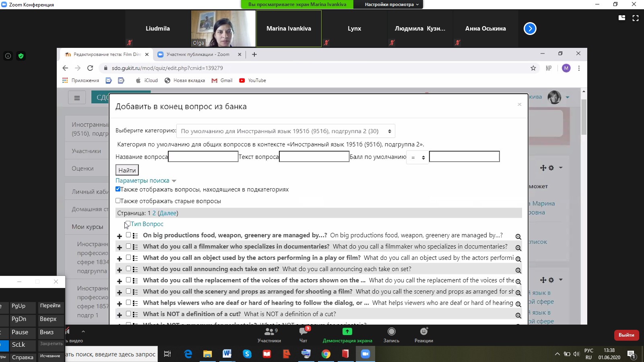
Task: Open the 'Выберите категорию' dropdown
Action: coord(286,131)
